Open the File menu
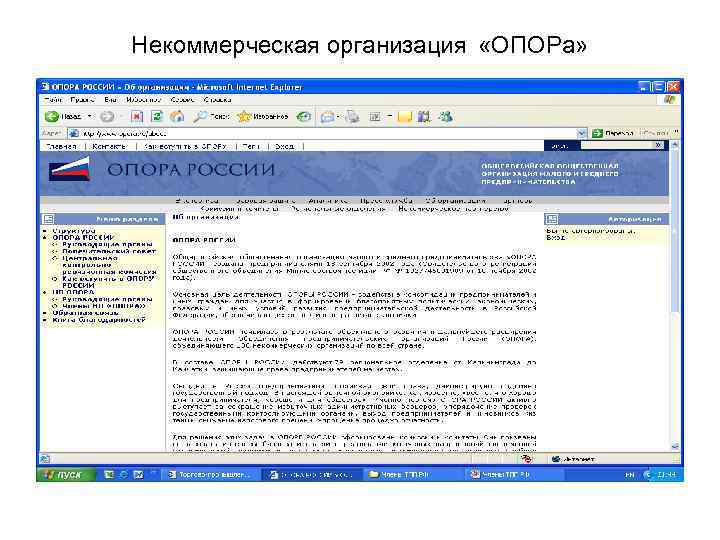 [x=53, y=100]
